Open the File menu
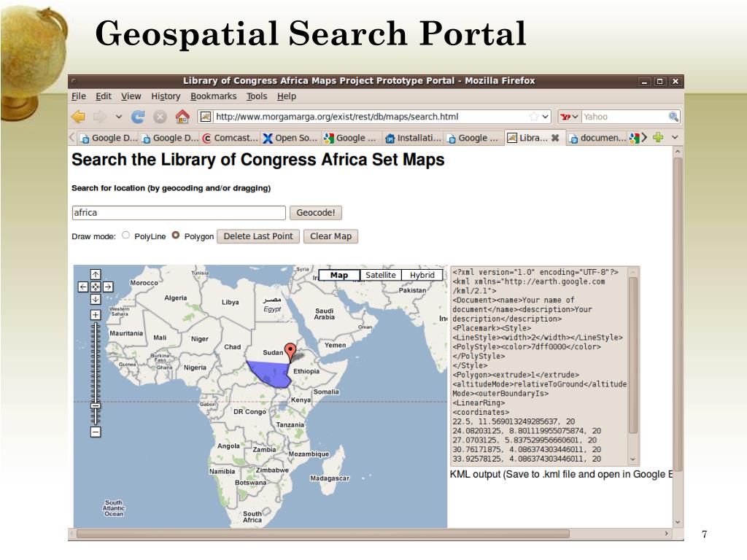The image size is (747, 560). point(79,96)
